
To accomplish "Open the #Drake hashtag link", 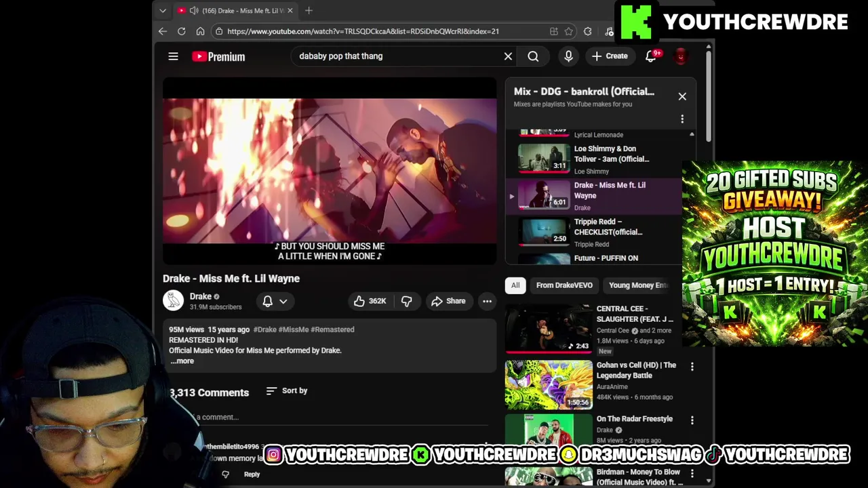I will tap(264, 329).
